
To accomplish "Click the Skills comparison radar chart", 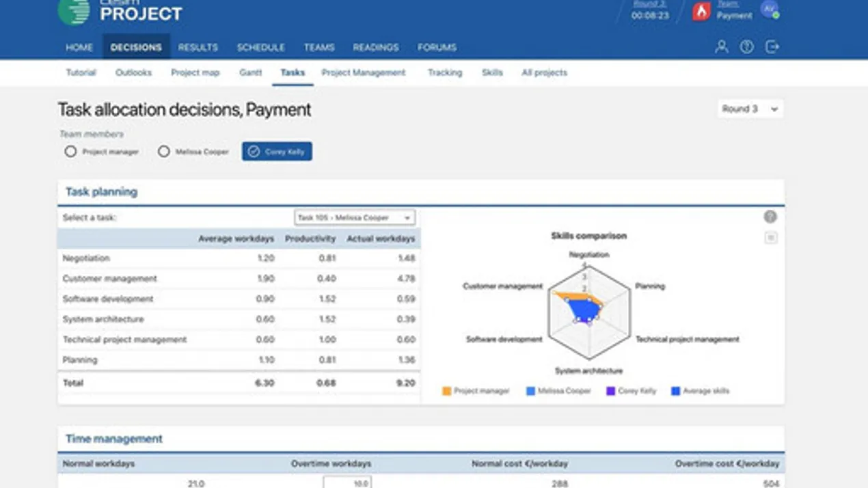I will click(588, 312).
